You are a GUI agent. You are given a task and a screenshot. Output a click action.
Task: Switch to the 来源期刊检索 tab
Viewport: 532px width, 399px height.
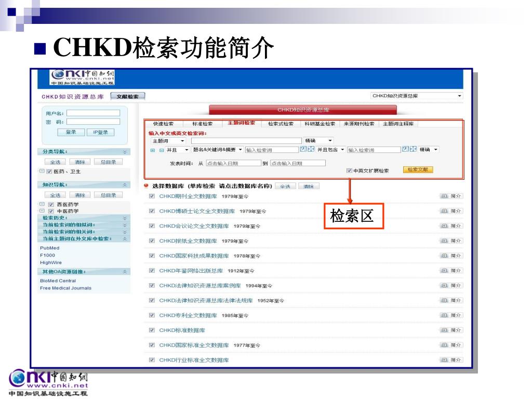click(x=359, y=124)
